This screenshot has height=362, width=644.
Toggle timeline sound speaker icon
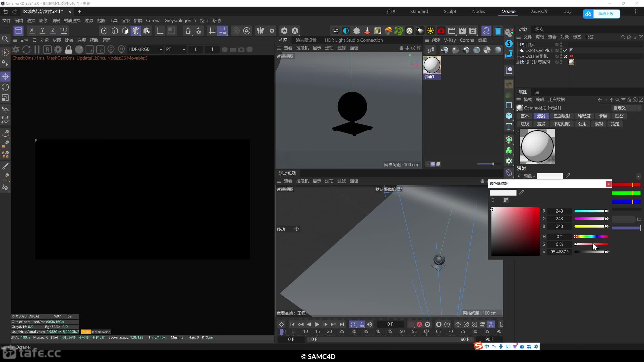tap(370, 324)
